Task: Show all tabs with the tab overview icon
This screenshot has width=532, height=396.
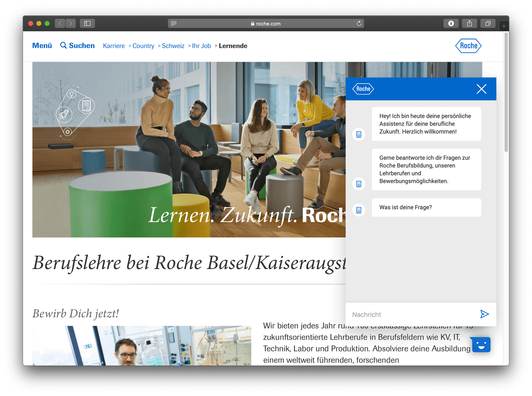Action: [488, 24]
